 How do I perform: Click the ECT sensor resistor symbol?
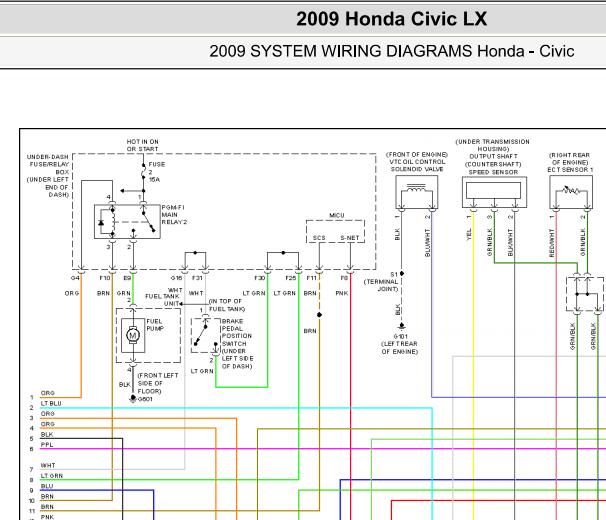(571, 192)
